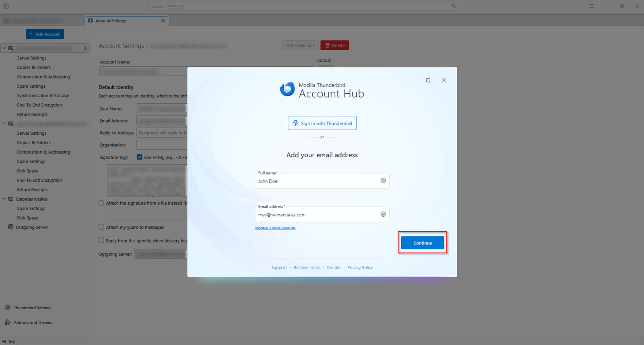Open Synchronisation & Storage settings
Image resolution: width=644 pixels, height=345 pixels.
pos(43,96)
